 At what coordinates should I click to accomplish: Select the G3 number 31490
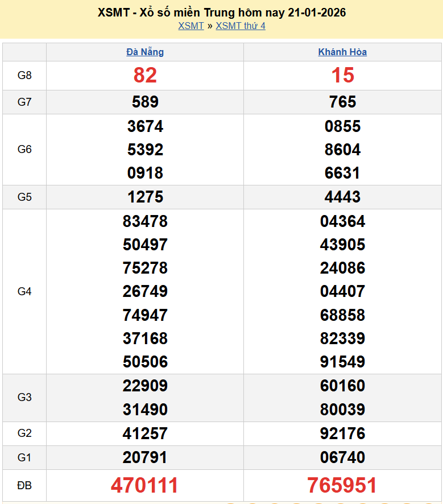(145, 410)
